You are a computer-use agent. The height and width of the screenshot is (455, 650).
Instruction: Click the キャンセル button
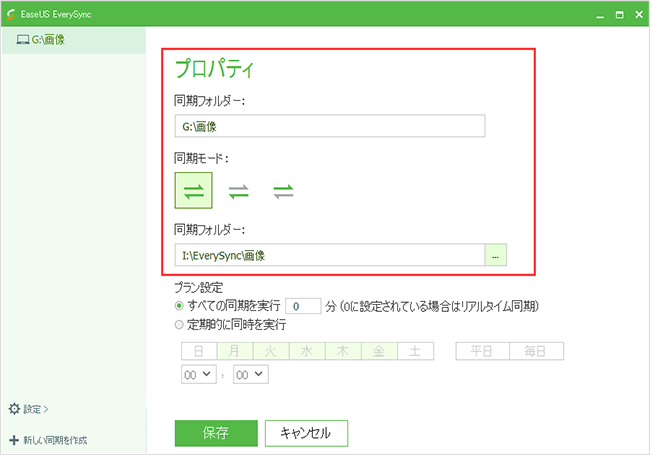(x=306, y=433)
